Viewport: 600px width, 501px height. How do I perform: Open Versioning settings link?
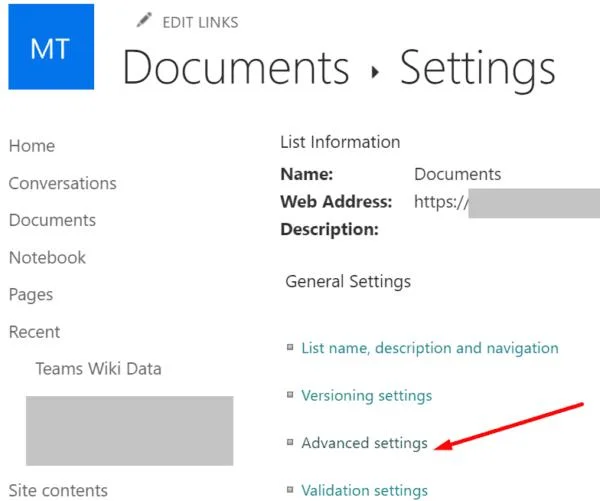pyautogui.click(x=367, y=395)
